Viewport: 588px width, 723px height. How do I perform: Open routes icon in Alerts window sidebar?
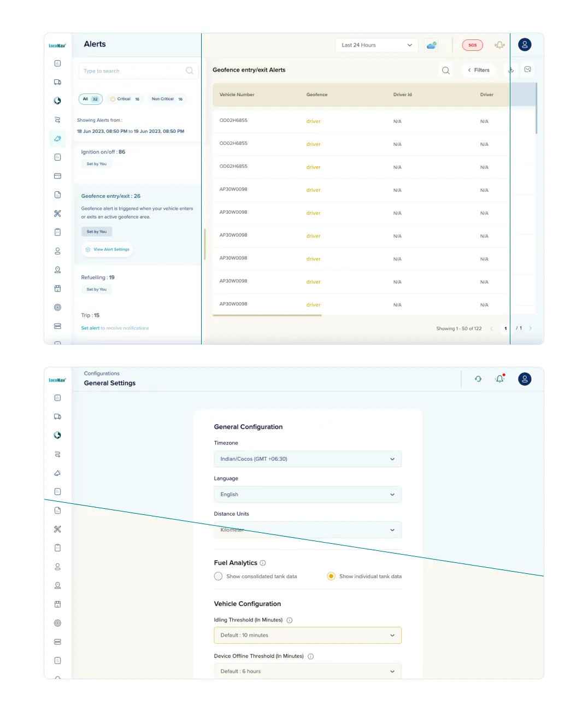click(57, 120)
